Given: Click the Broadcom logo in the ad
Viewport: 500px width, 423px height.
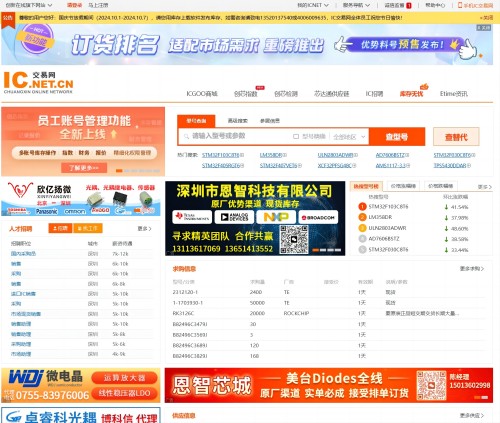Looking at the screenshot, I should [318, 217].
